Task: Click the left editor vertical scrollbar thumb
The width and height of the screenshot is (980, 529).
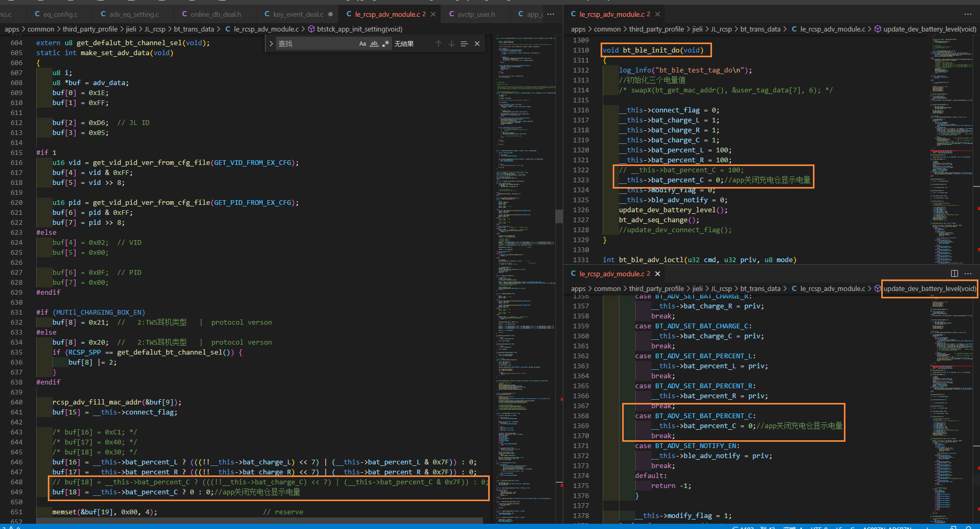Action: [x=559, y=216]
